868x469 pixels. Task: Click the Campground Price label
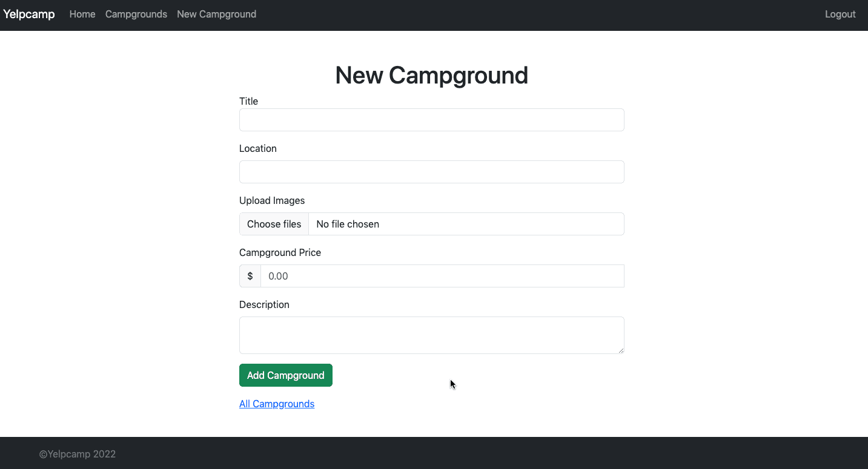(x=280, y=252)
